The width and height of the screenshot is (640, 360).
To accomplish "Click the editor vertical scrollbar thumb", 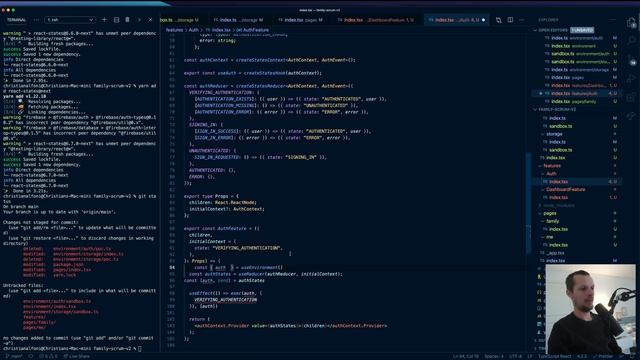I will 529,203.
